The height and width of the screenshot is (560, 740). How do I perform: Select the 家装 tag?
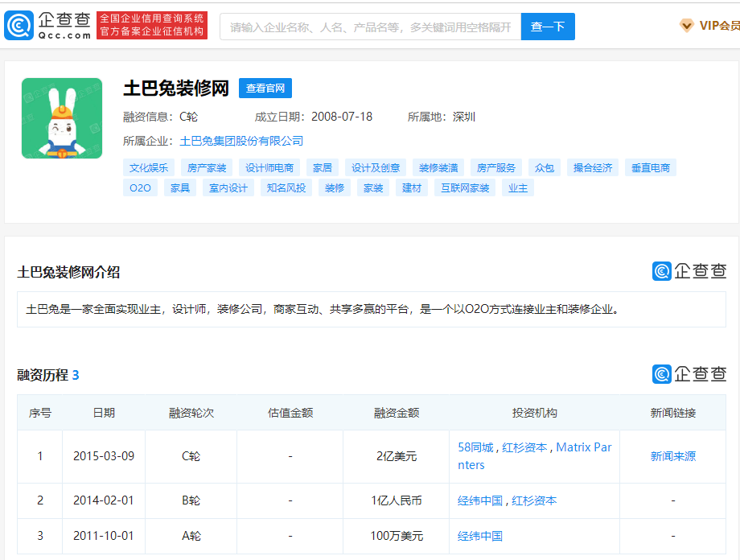(373, 188)
